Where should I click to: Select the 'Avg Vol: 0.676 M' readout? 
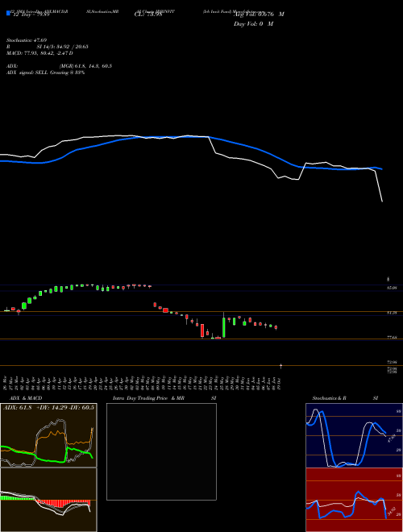pos(259,15)
